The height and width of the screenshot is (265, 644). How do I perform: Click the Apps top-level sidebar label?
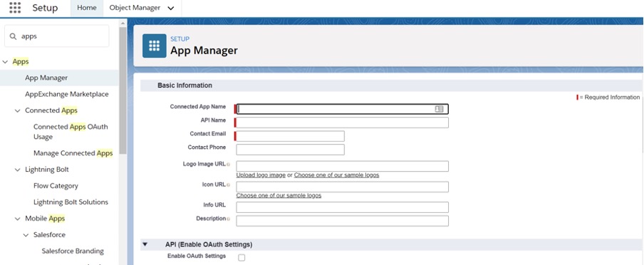21,62
